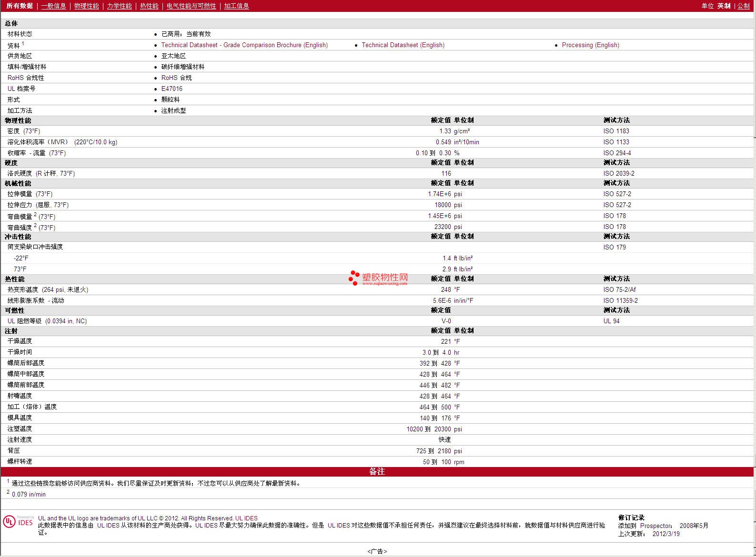Screen dimensions: 756x557
Task: Click the first UL IDES footer link
Action: (246, 518)
